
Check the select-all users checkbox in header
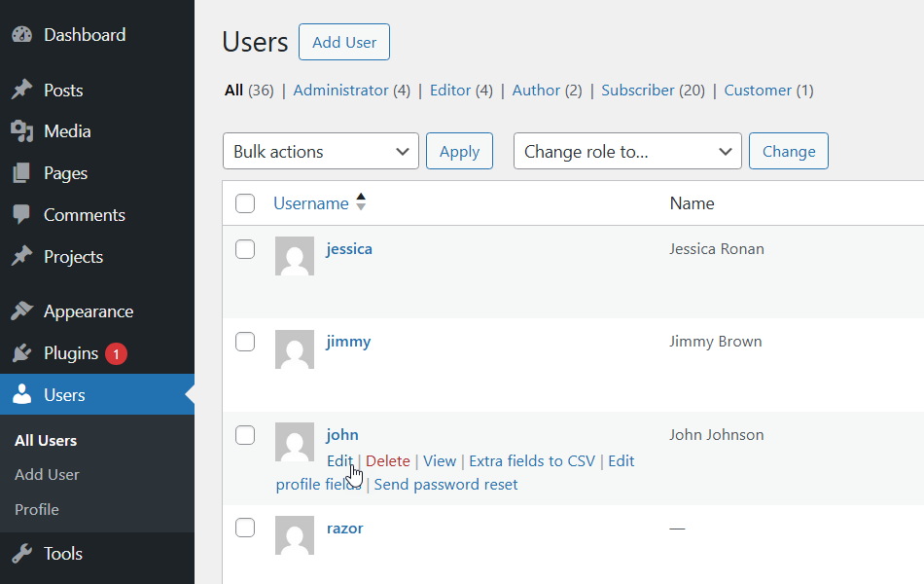tap(245, 203)
